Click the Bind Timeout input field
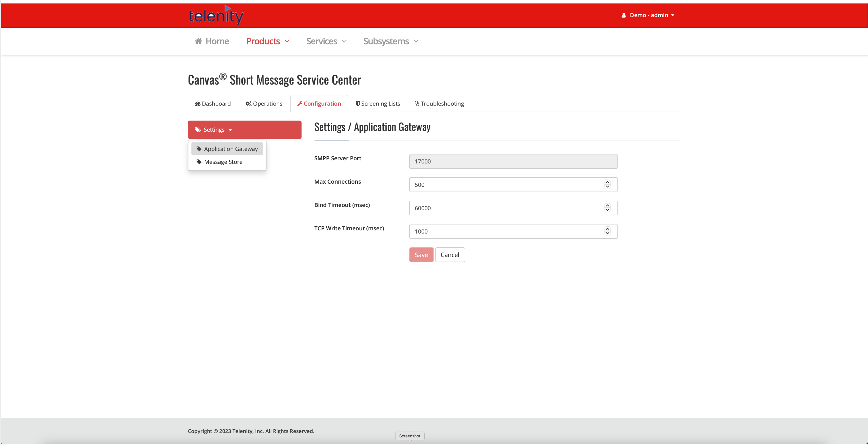This screenshot has width=868, height=444. coord(513,208)
